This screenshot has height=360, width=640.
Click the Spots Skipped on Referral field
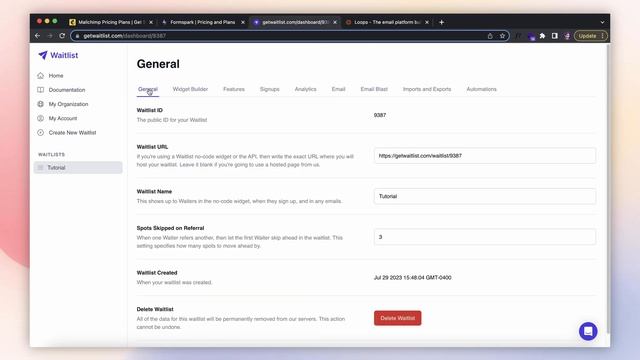click(485, 237)
